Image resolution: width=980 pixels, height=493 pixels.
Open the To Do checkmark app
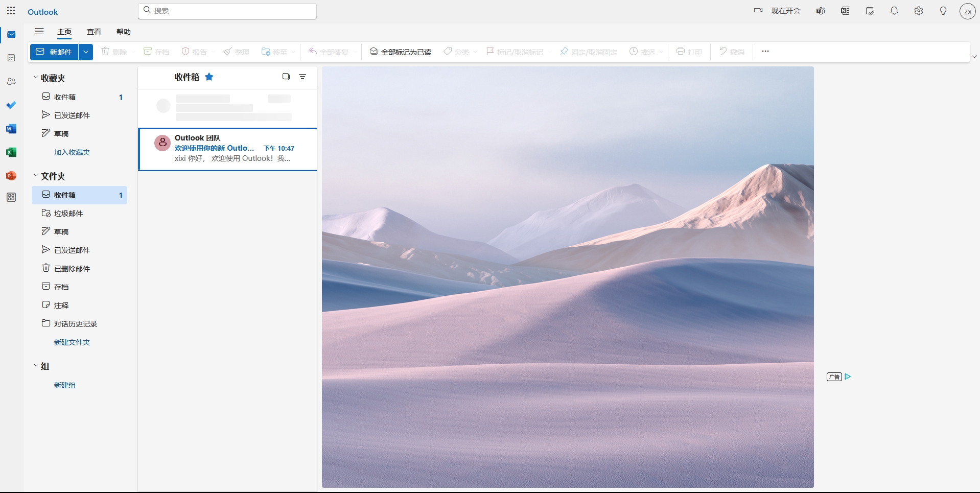pyautogui.click(x=11, y=105)
